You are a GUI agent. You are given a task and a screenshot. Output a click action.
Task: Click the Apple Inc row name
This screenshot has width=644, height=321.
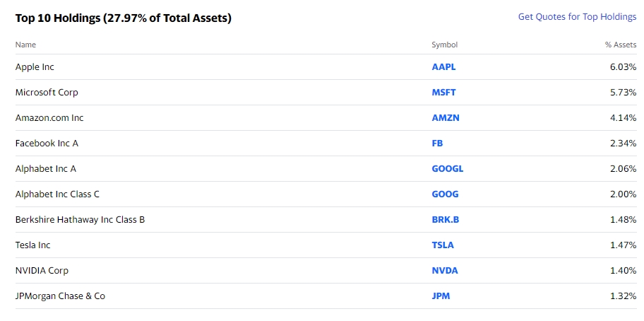(35, 67)
